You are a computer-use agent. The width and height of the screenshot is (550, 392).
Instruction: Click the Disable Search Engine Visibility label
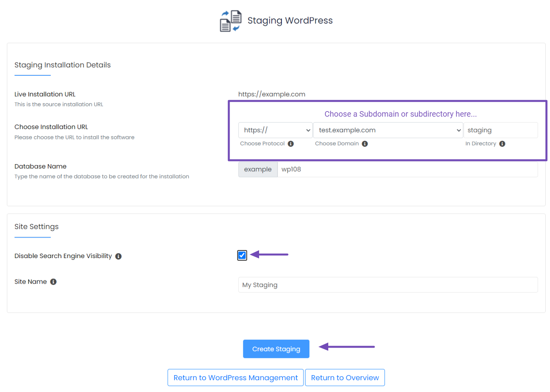click(63, 256)
